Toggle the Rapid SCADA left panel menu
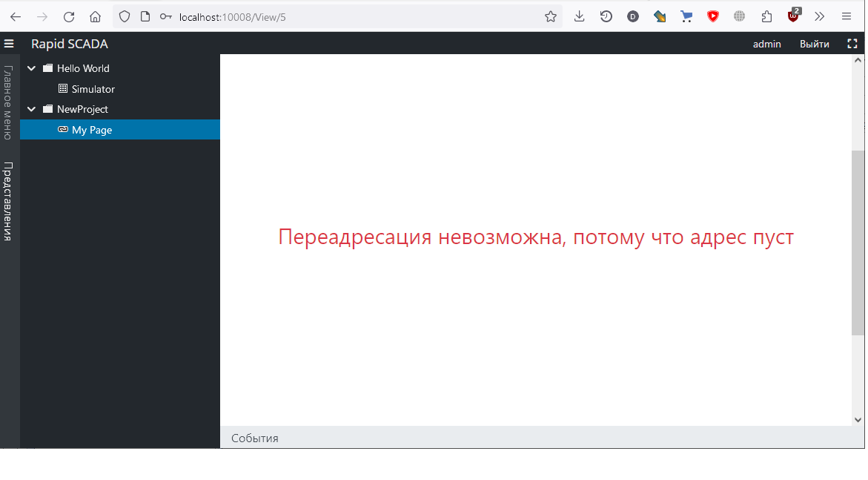This screenshot has height=480, width=868. click(9, 44)
